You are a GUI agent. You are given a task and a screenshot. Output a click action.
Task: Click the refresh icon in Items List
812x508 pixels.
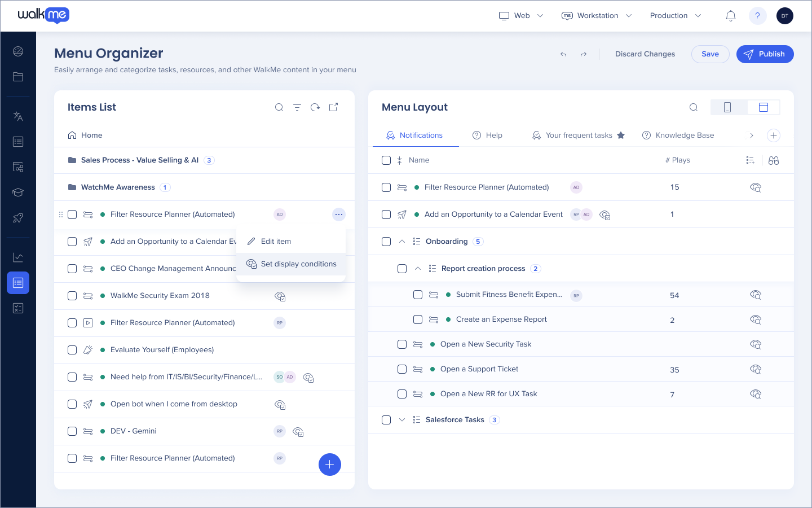click(x=315, y=107)
